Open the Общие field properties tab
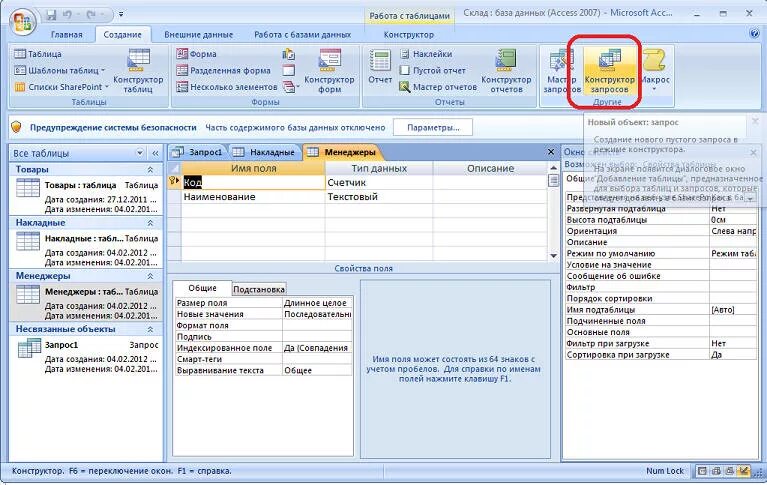 point(203,288)
